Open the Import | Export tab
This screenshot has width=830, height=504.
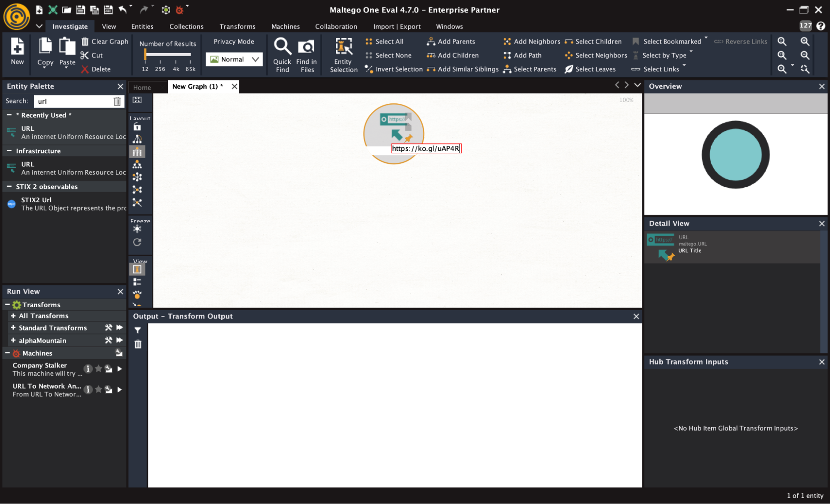397,26
